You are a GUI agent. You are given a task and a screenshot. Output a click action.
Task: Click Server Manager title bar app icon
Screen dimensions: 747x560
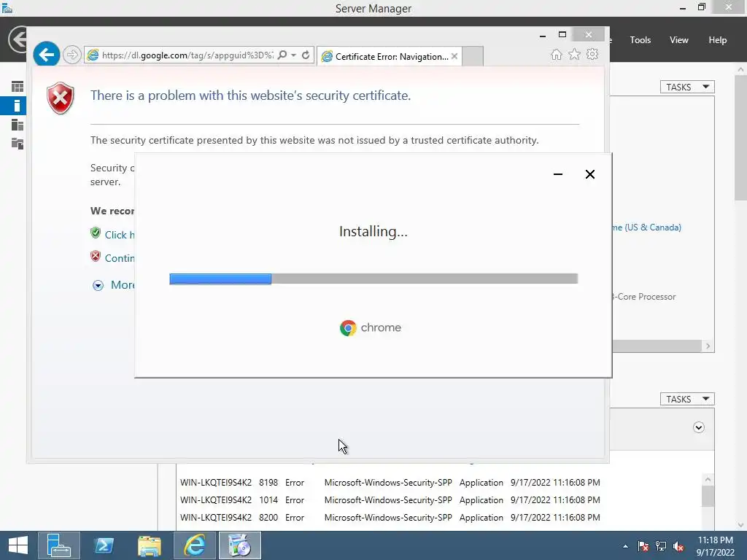(7, 7)
